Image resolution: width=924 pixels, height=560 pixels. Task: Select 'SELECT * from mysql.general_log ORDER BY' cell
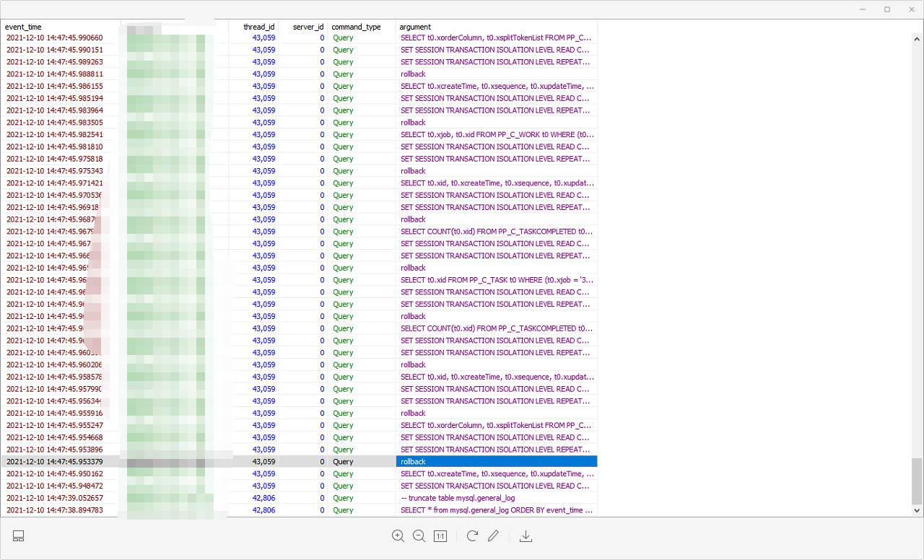click(497, 510)
